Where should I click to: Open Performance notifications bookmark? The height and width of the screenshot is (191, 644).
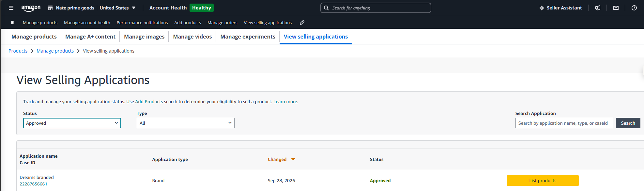(x=142, y=23)
